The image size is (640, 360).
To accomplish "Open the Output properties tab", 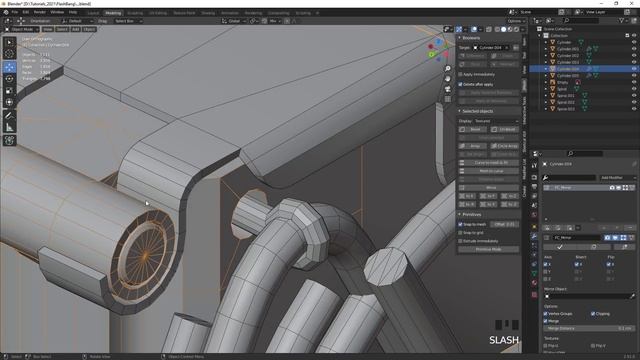I will click(x=534, y=187).
